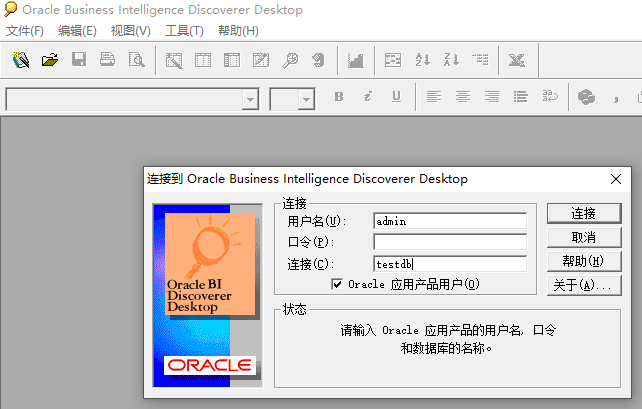This screenshot has width=642, height=409.
Task: Open the 视图(V) menu
Action: 131,31
